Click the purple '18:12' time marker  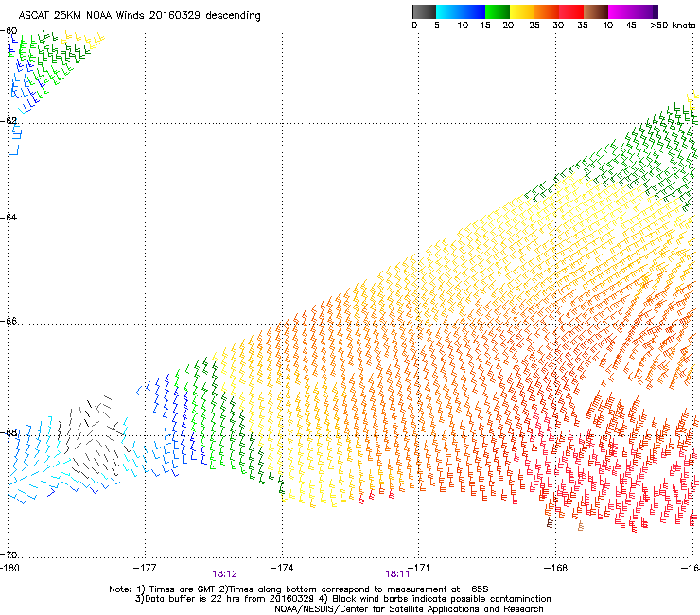click(224, 574)
